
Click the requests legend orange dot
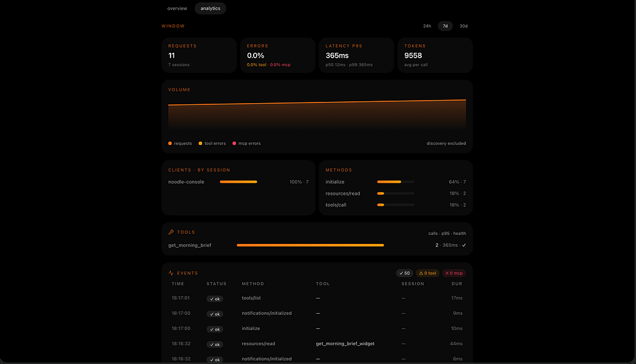(x=170, y=144)
